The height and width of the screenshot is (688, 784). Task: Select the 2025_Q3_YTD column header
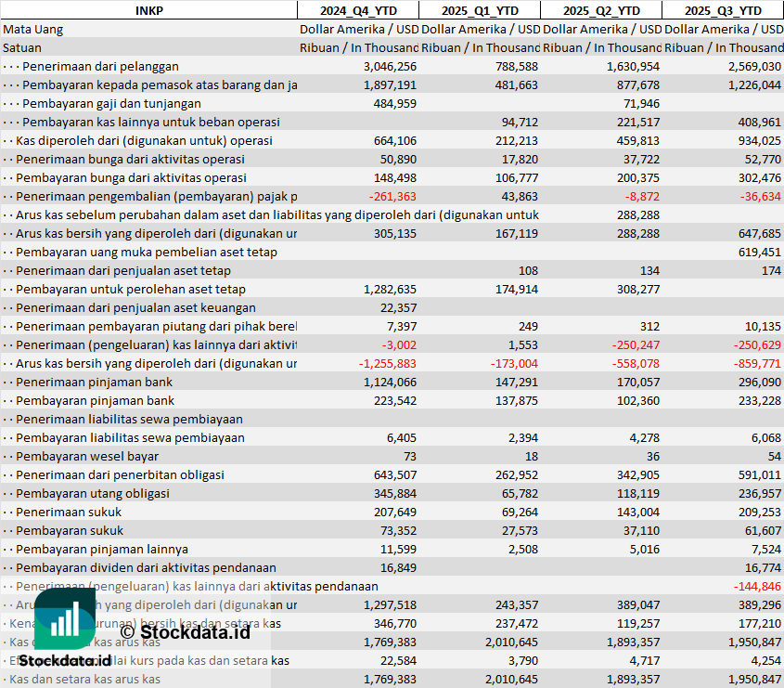[723, 10]
